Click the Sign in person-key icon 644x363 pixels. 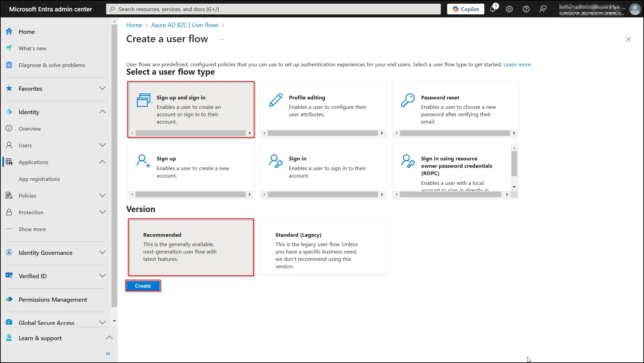pos(276,161)
